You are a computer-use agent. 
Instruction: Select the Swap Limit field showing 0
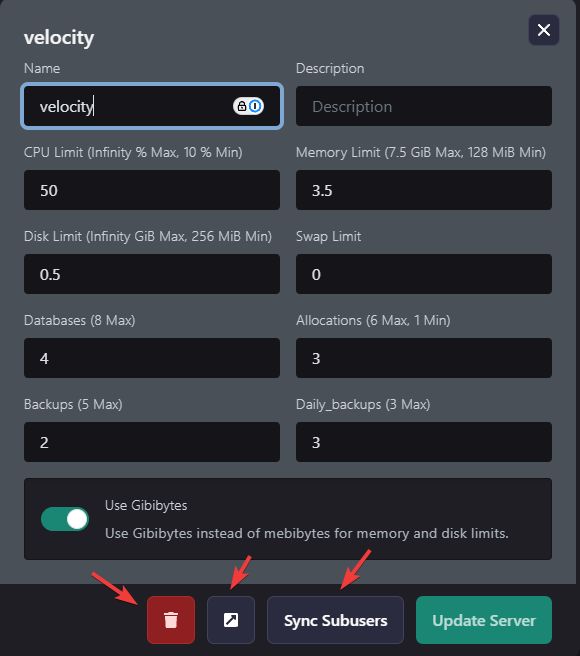pyautogui.click(x=423, y=274)
